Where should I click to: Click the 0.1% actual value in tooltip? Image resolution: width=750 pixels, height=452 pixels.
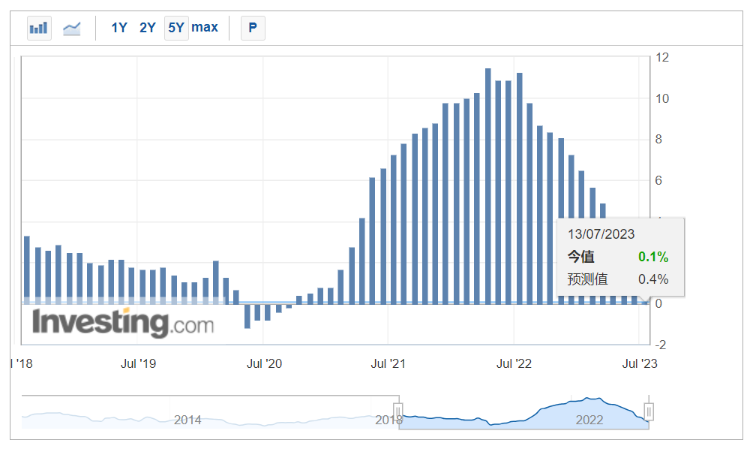coord(653,257)
